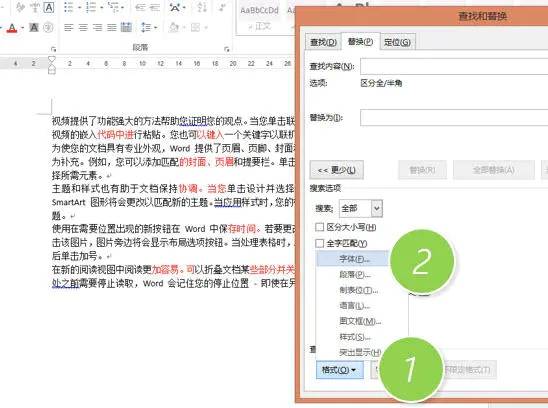548x408 pixels.
Task: Click the decrease indent icon
Action: [x=140, y=7]
